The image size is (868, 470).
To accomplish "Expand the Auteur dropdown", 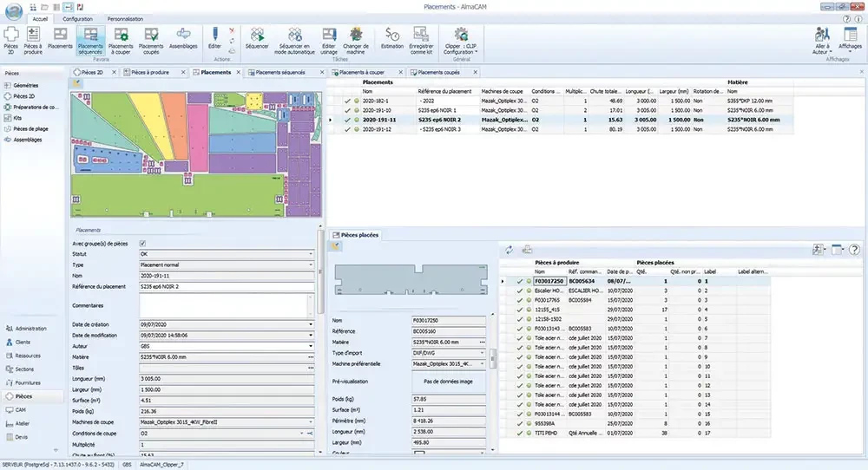I will pos(311,345).
